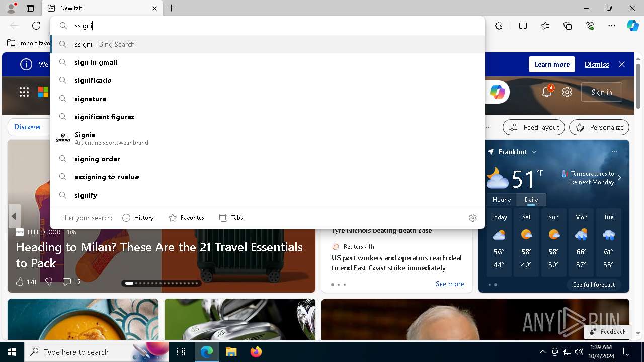Click the Sign in button
Image resolution: width=644 pixels, height=362 pixels.
pyautogui.click(x=602, y=92)
